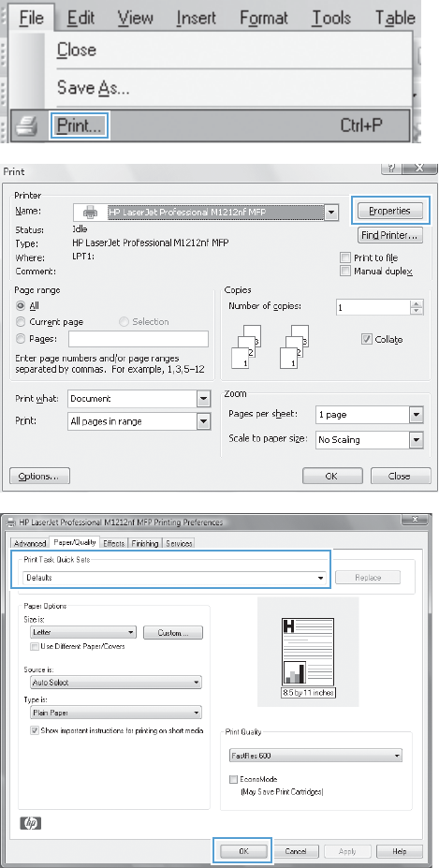The width and height of the screenshot is (439, 868).
Task: Select the Pages radio button
Action: 21,338
